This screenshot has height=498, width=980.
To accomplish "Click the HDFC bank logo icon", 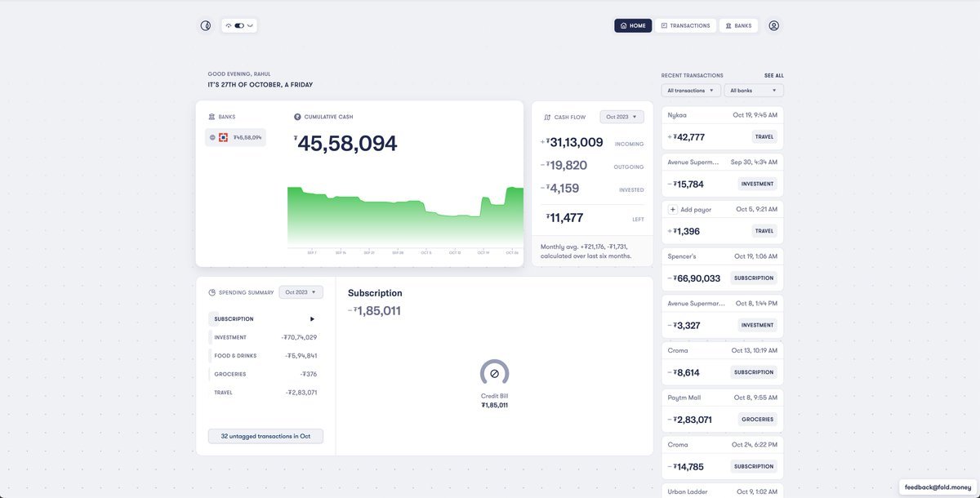I will pos(223,137).
